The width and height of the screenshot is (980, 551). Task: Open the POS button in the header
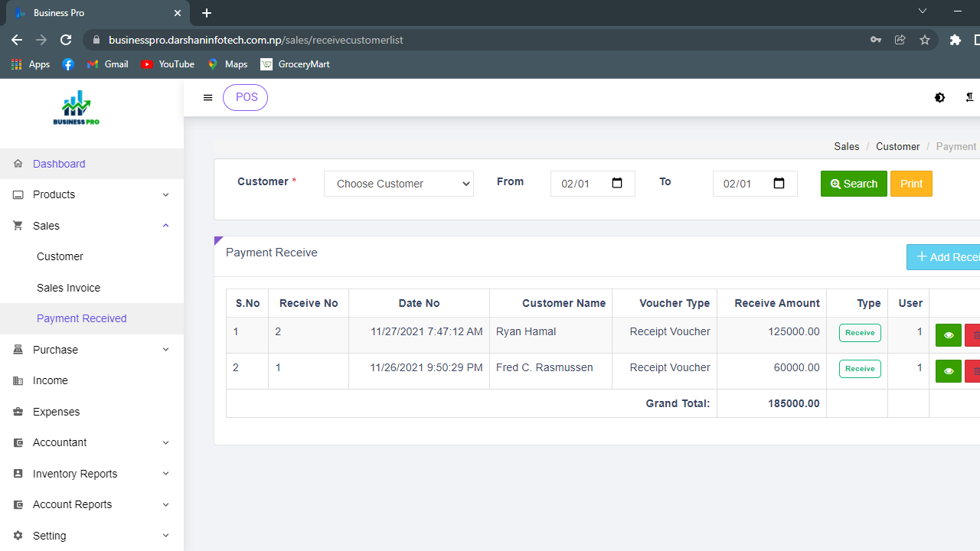coord(245,98)
